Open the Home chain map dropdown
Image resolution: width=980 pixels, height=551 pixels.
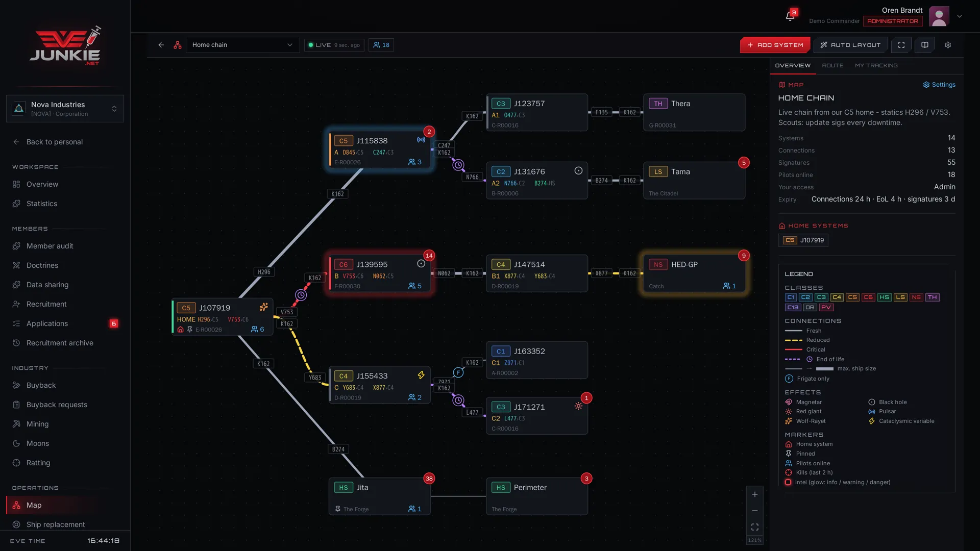click(242, 45)
